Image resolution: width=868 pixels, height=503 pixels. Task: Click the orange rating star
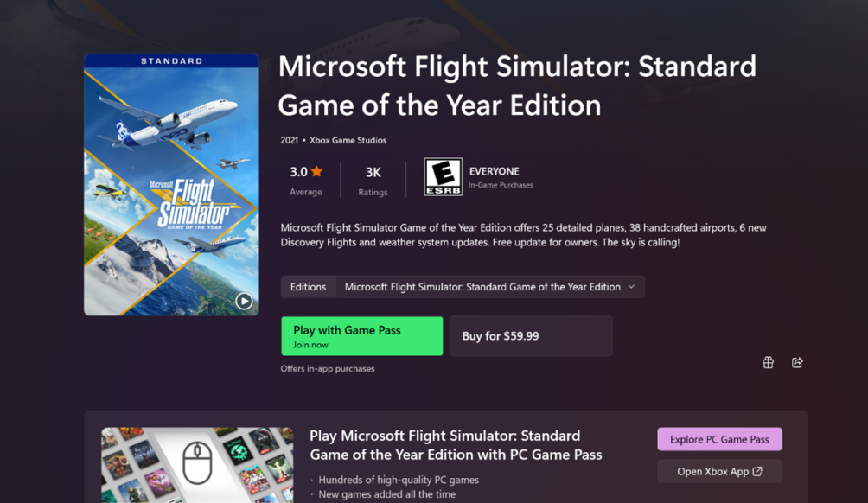(317, 171)
